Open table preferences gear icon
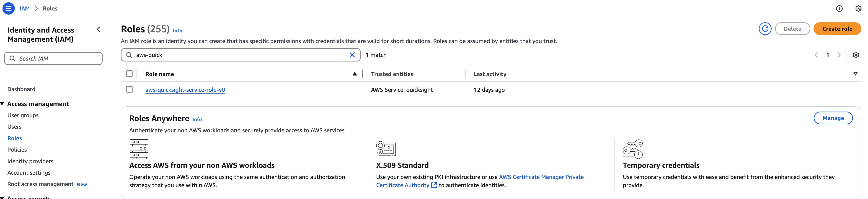Screen dimensions: 868x199 855,55
